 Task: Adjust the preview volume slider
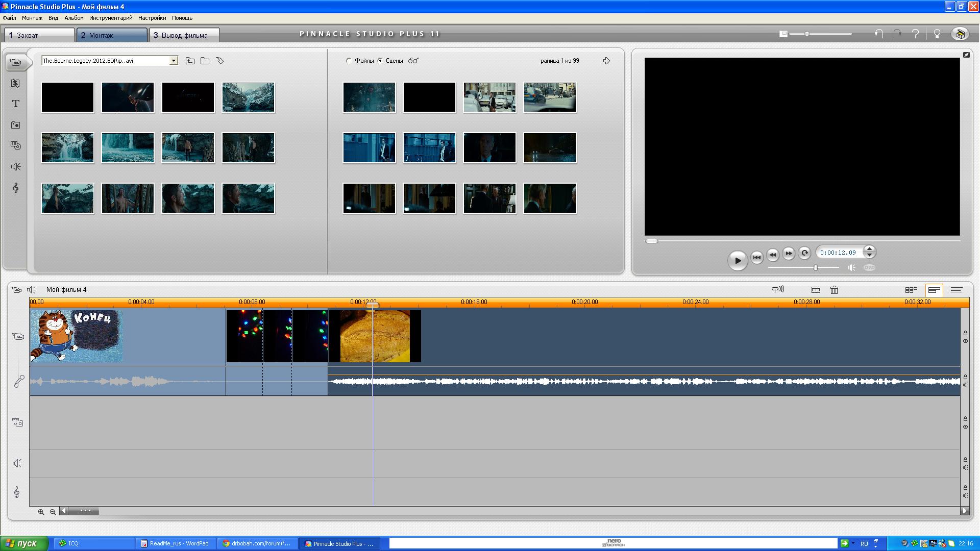(816, 268)
